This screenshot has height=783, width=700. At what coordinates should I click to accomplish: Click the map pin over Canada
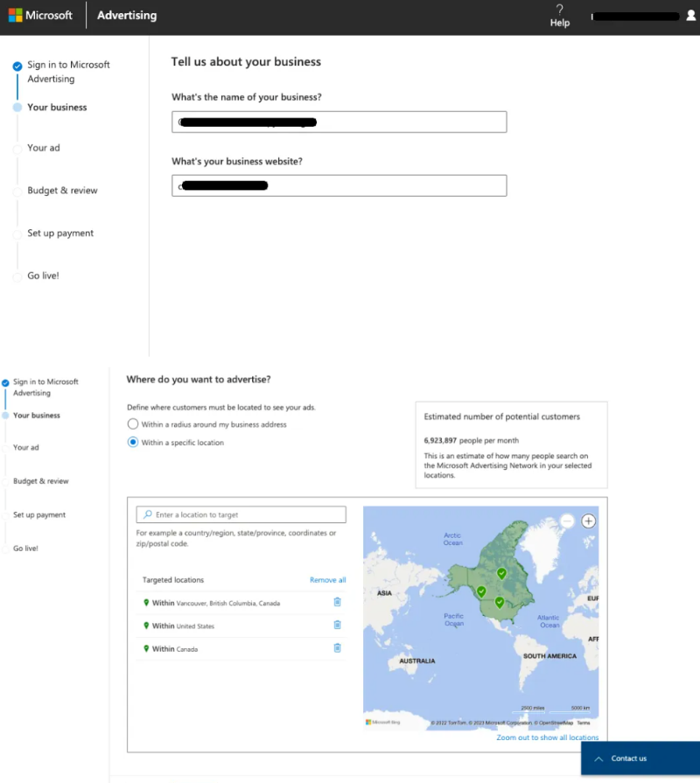(501, 574)
